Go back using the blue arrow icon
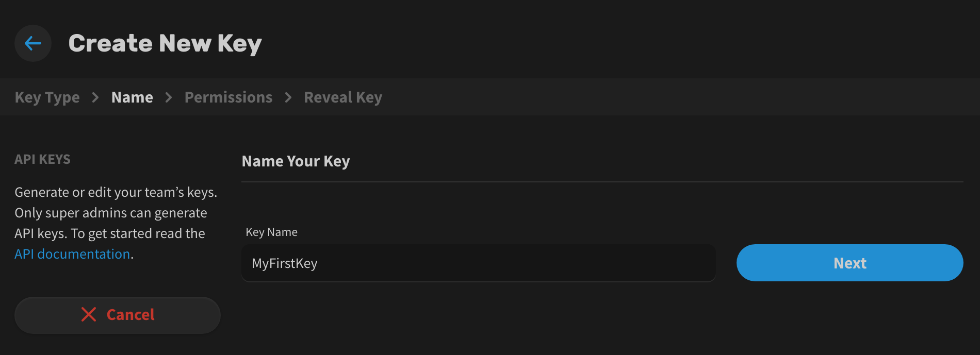 pyautogui.click(x=33, y=43)
